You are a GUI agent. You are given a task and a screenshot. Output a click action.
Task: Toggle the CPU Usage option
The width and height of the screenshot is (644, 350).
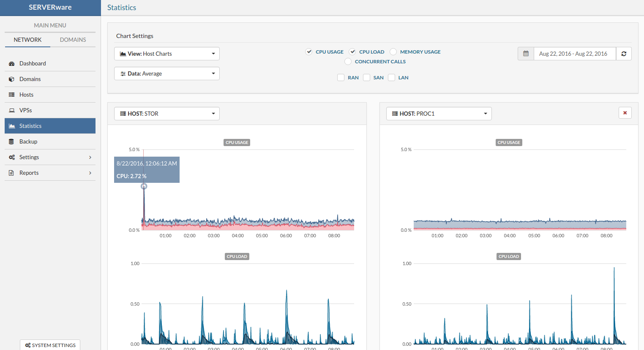(x=309, y=52)
